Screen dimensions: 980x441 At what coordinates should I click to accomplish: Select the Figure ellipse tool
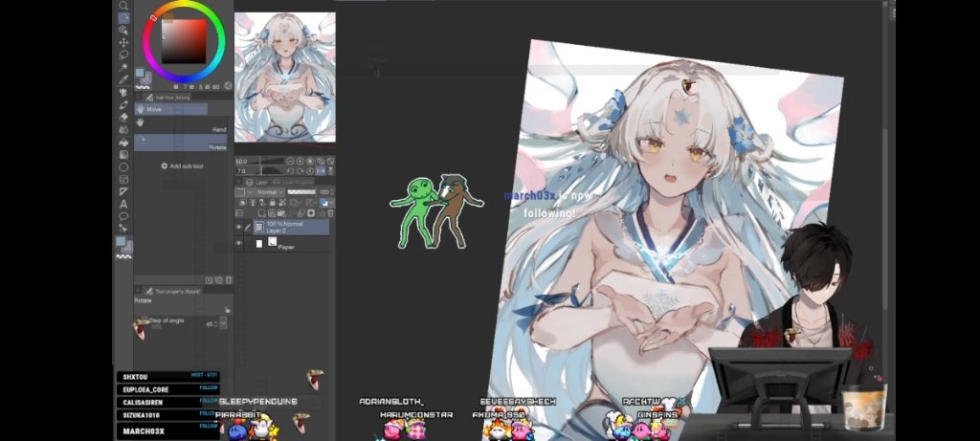tap(123, 167)
